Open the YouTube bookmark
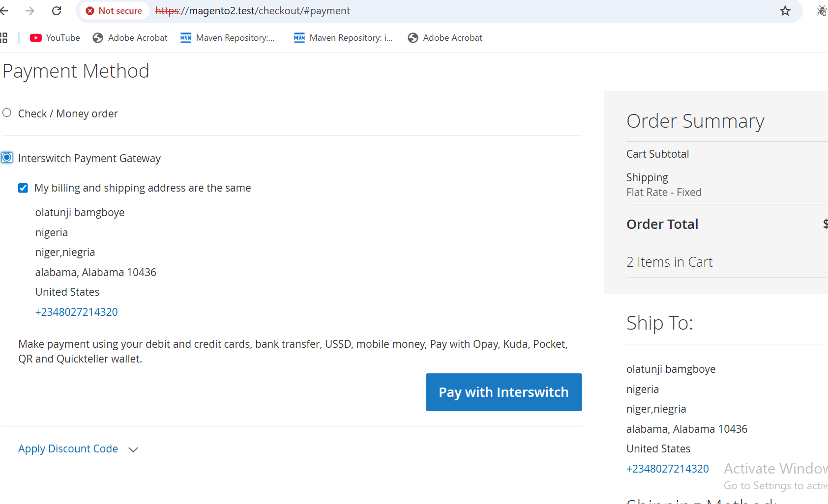This screenshot has width=828, height=504. [55, 38]
